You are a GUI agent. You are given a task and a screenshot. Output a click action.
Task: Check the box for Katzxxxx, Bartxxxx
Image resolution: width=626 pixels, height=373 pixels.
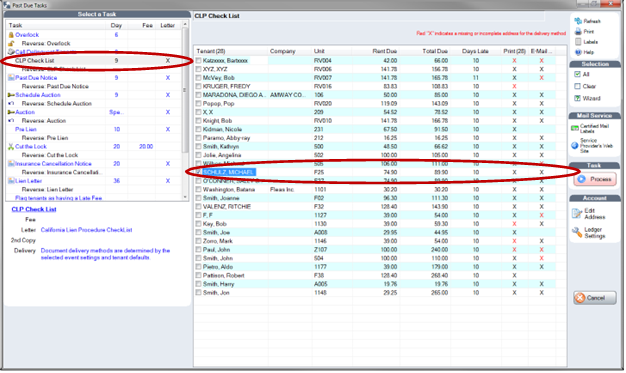pyautogui.click(x=198, y=60)
